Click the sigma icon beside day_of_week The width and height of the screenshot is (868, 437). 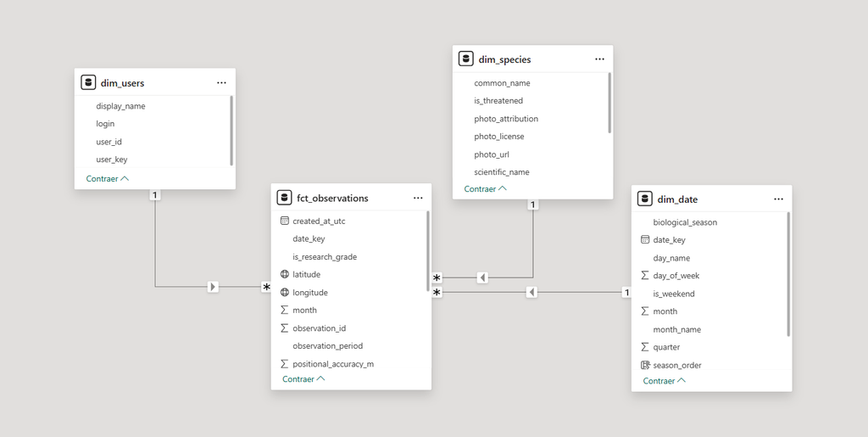click(x=645, y=275)
